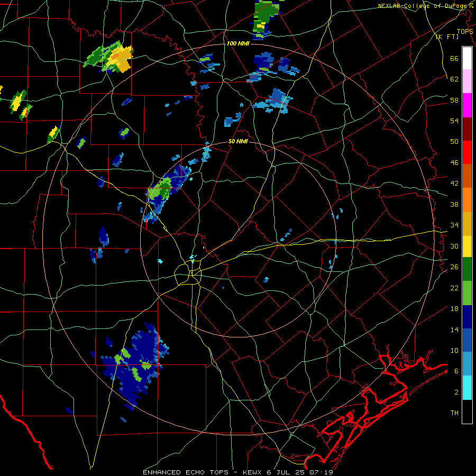
Task: Click the 10 legend value
Action: point(454,350)
